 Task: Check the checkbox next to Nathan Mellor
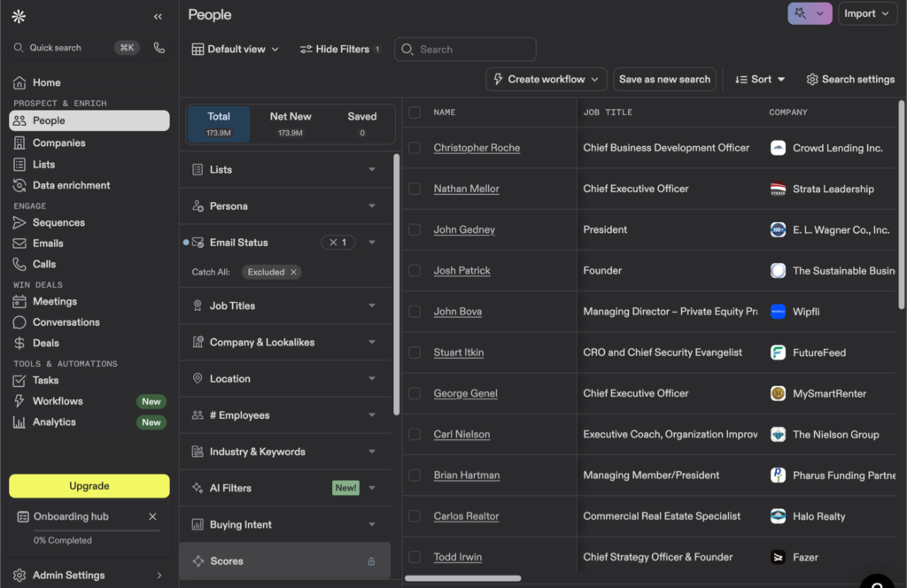414,188
